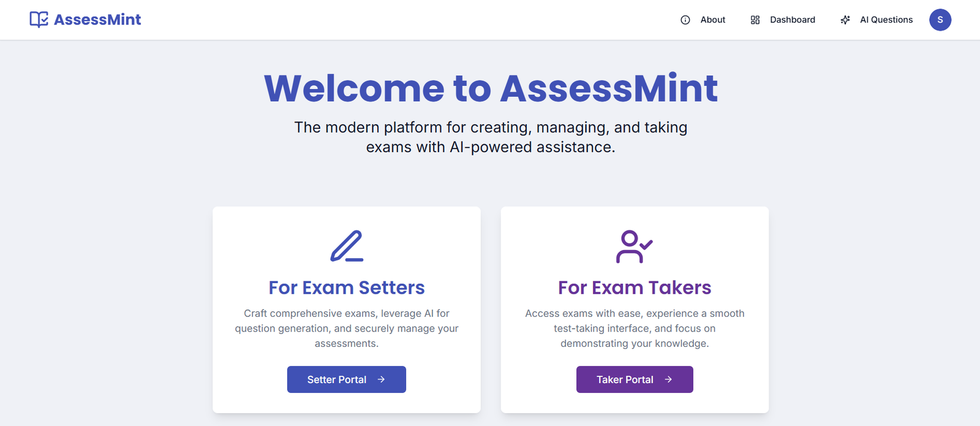Click the AssessMint brand name link

97,20
